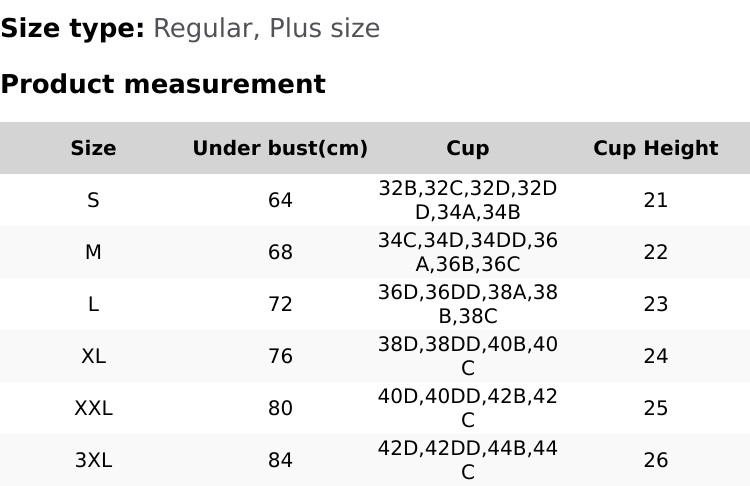Select the XL size cell
The width and height of the screenshot is (750, 486).
pyautogui.click(x=93, y=356)
